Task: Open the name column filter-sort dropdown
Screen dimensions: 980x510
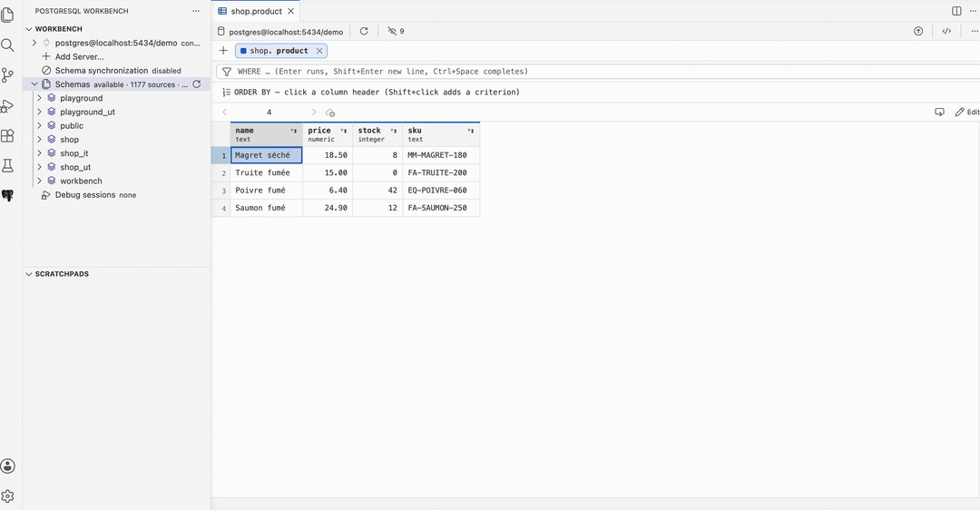Action: (294, 131)
